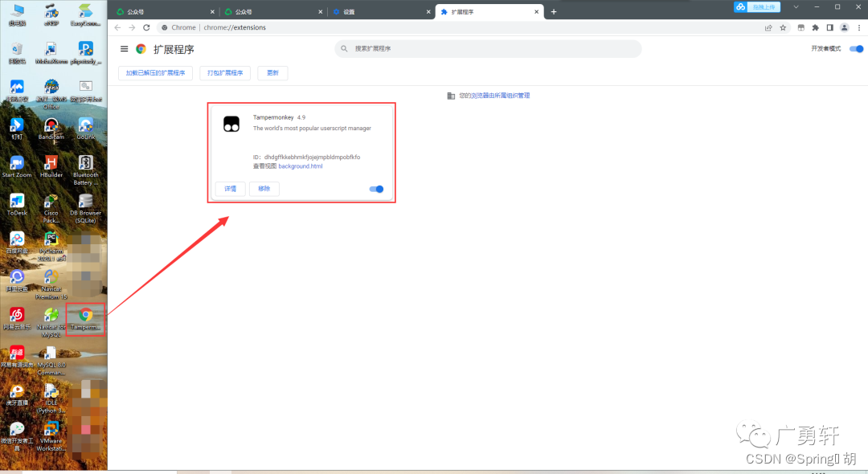Select VMware Workstation desktop icon
868x474 pixels.
click(51, 436)
